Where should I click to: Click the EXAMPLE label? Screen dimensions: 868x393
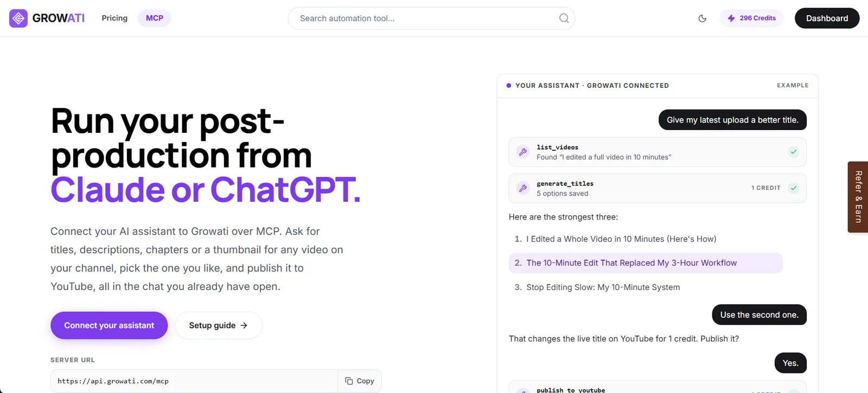[793, 86]
